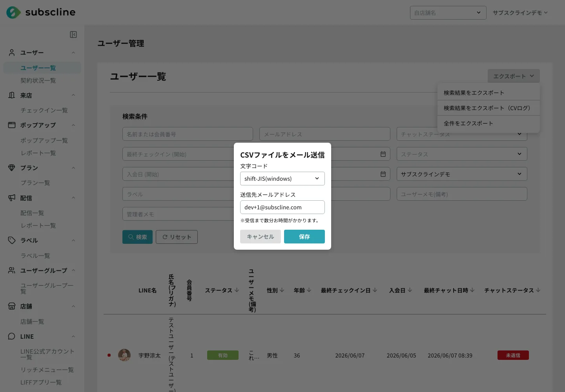Sort by 最終チェックイン日 column arrow
The width and height of the screenshot is (565, 392).
[375, 290]
